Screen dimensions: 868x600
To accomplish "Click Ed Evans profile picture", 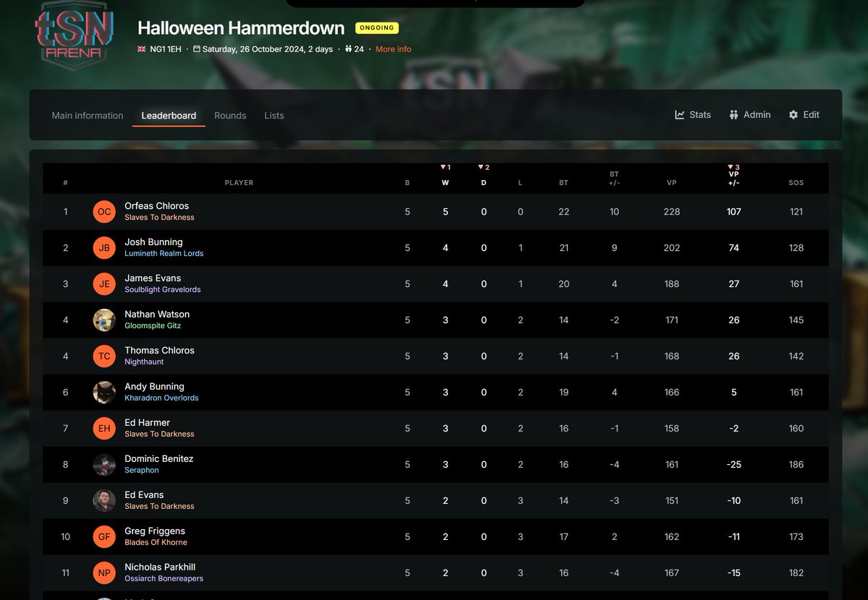I will [104, 501].
